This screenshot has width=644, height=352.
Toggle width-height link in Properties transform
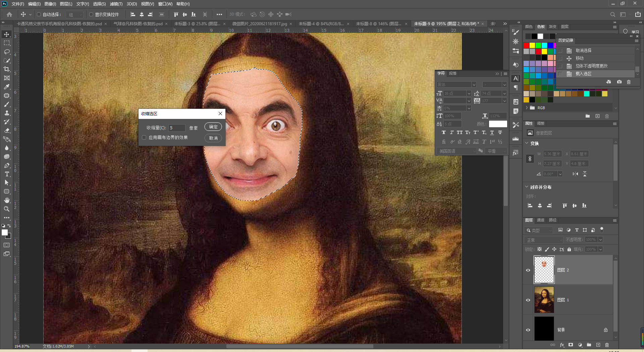coord(530,159)
